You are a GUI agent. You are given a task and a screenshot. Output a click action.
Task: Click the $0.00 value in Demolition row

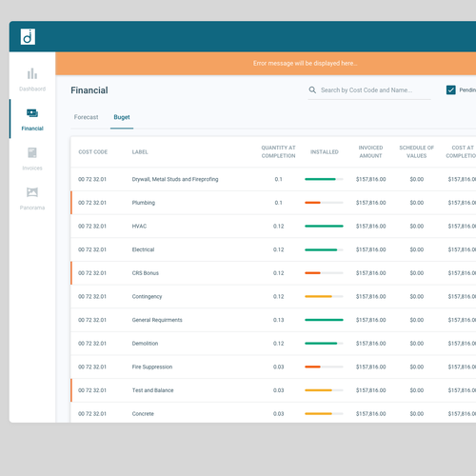click(417, 344)
